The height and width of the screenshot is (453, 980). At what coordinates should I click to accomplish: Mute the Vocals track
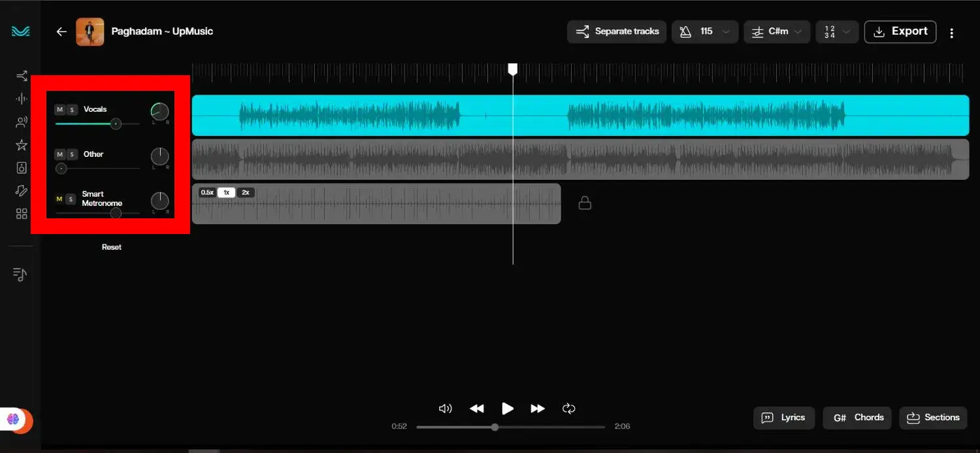(59, 110)
